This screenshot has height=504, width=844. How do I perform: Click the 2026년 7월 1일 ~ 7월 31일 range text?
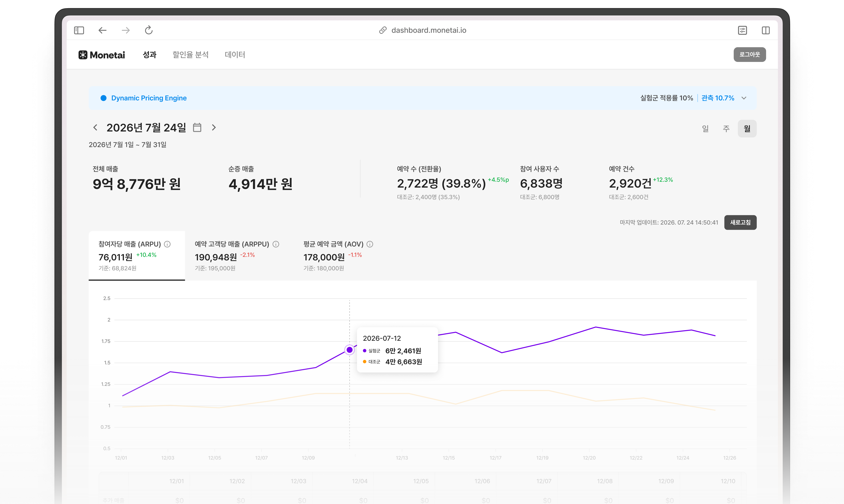[128, 145]
